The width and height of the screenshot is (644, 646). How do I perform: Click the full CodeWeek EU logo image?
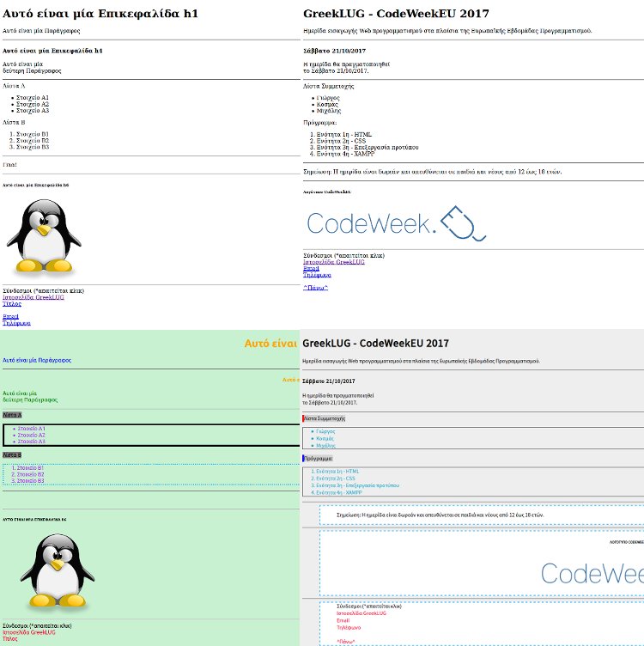pyautogui.click(x=397, y=223)
